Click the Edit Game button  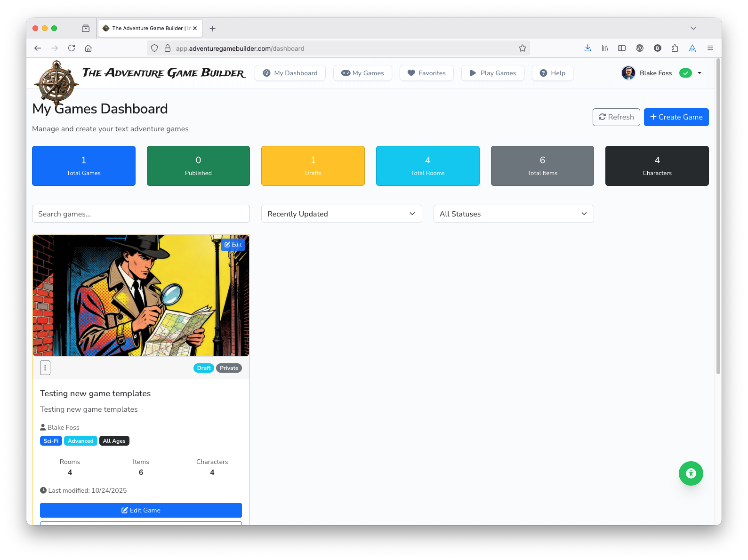[x=141, y=510]
